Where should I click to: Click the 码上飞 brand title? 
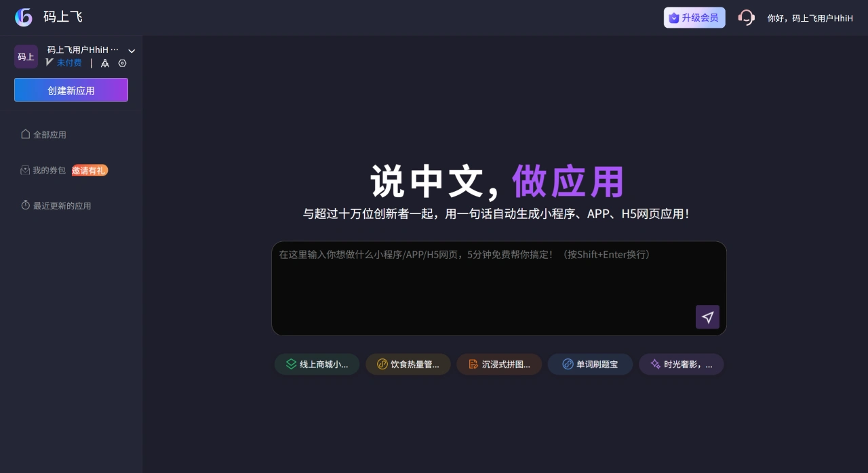[63, 17]
